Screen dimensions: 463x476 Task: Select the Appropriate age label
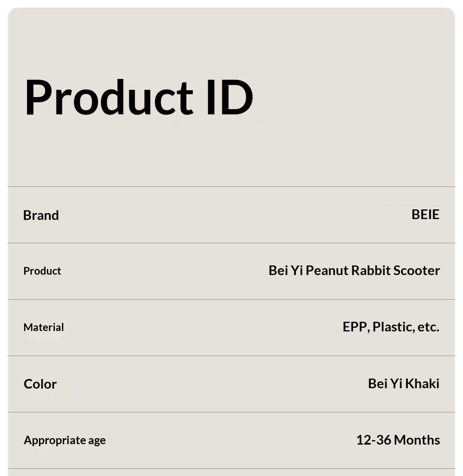point(64,440)
